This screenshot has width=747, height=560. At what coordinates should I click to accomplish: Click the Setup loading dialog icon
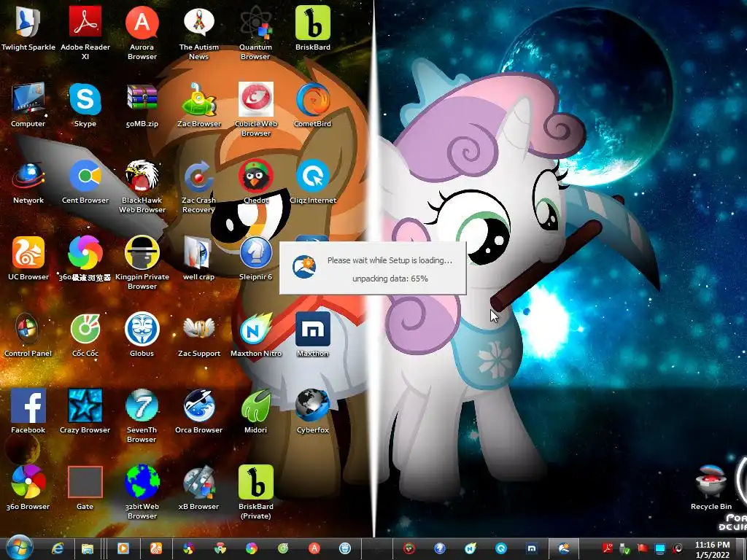(304, 267)
